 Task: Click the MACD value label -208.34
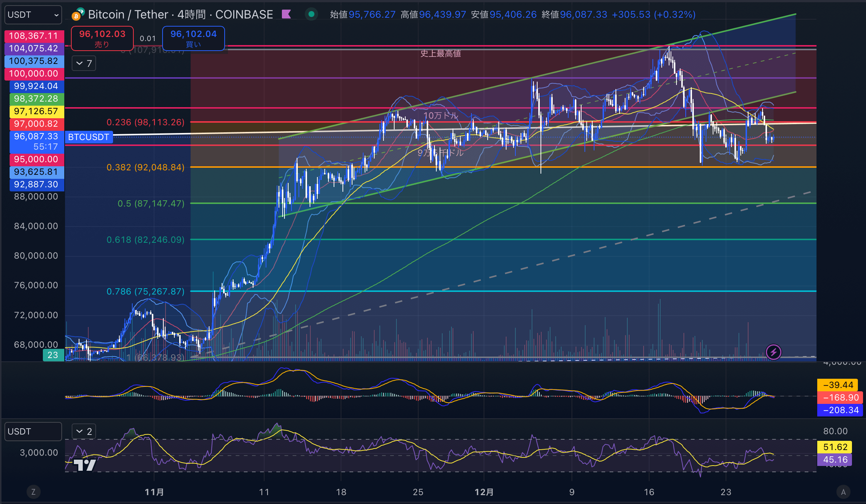[840, 410]
